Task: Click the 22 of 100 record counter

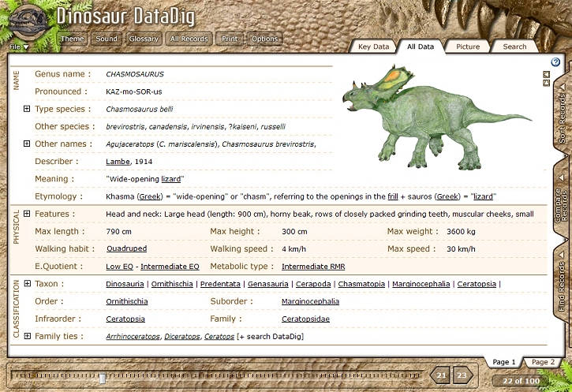Action: (x=521, y=381)
